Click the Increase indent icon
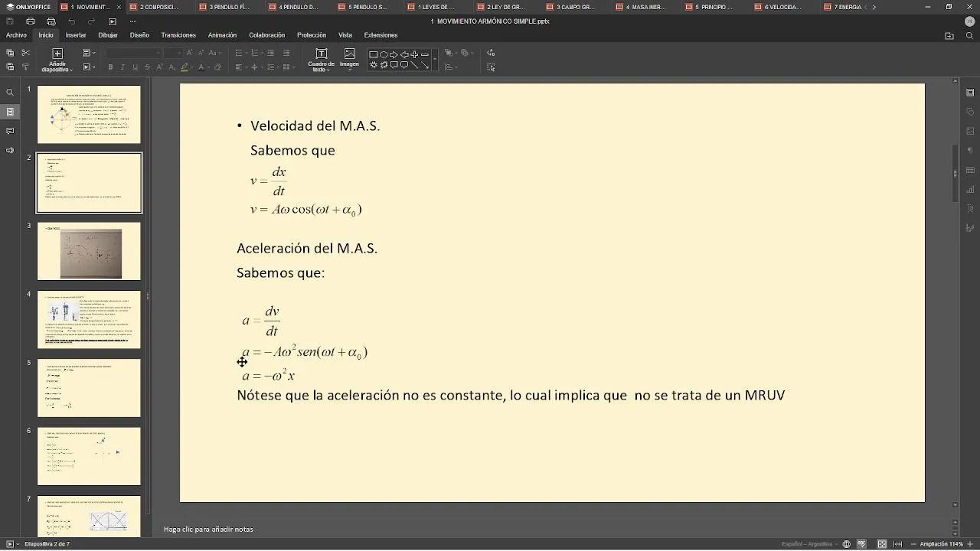 coord(286,53)
